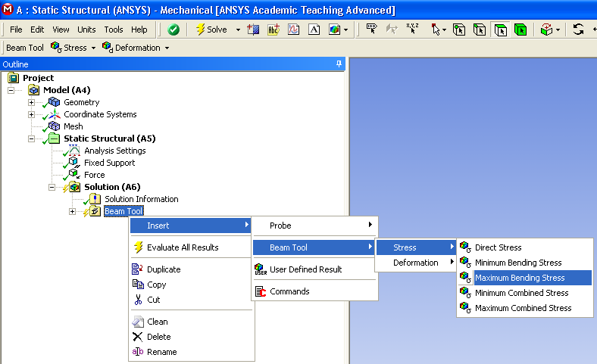
Task: Select the vertex selection filter
Action: pos(459,30)
